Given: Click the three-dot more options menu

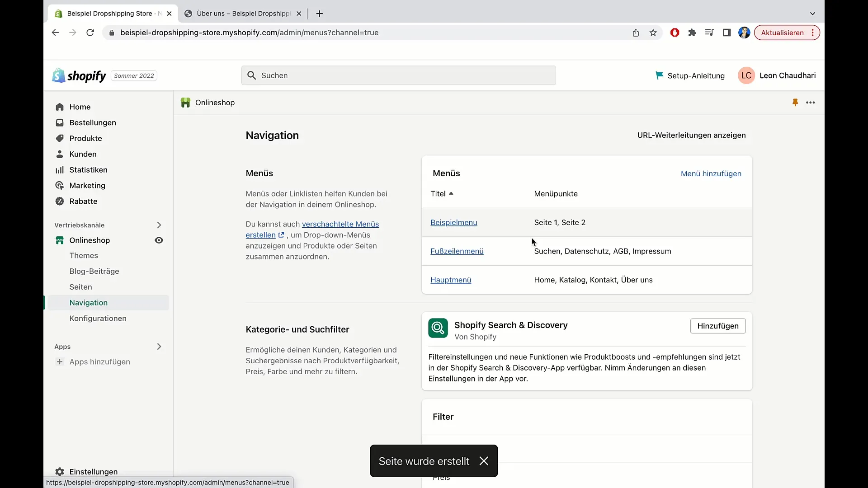Looking at the screenshot, I should coord(811,103).
